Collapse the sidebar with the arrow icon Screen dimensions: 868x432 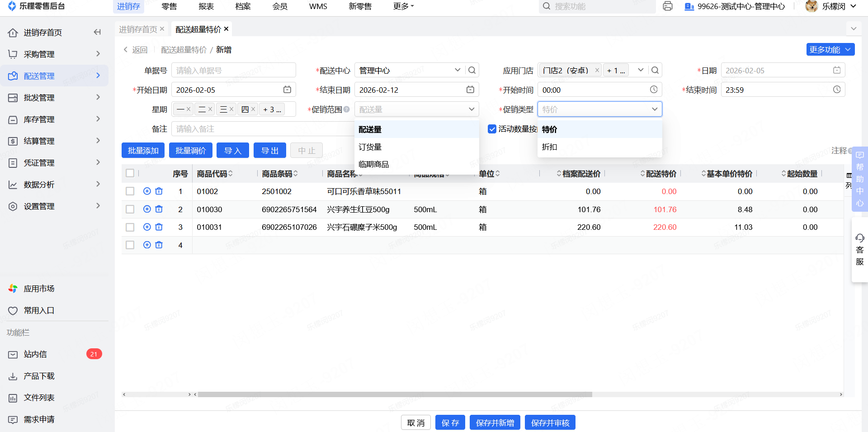pyautogui.click(x=97, y=32)
